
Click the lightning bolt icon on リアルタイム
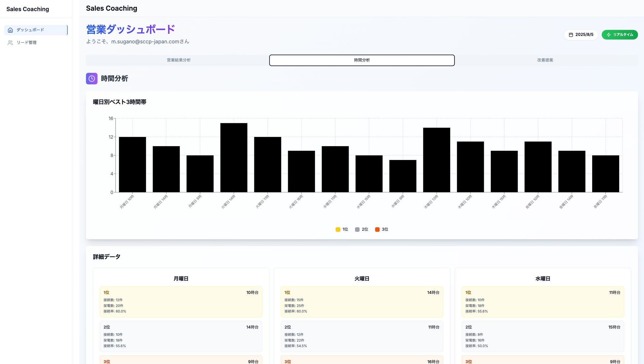click(609, 35)
